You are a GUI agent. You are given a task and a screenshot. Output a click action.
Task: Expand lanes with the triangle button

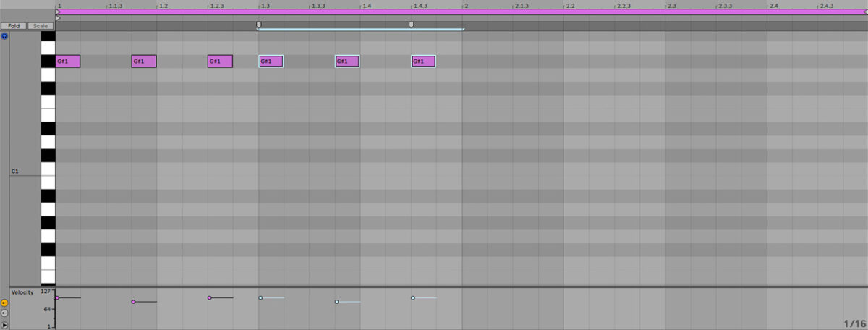[x=4, y=325]
